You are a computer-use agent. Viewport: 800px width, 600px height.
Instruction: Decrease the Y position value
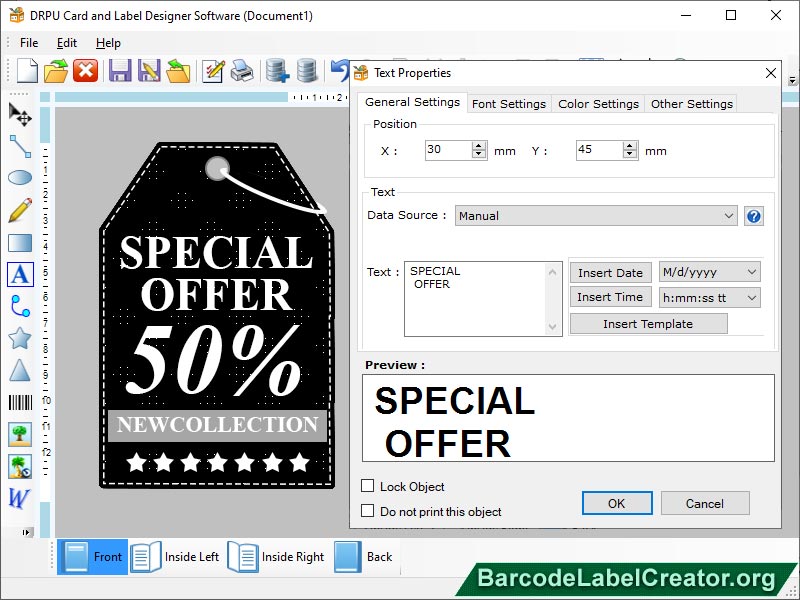(630, 155)
